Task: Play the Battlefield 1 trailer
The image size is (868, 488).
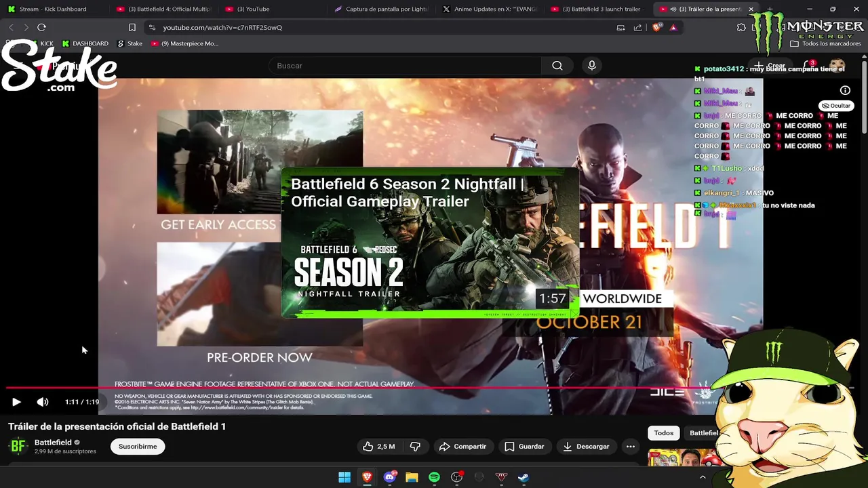Action: 16,402
